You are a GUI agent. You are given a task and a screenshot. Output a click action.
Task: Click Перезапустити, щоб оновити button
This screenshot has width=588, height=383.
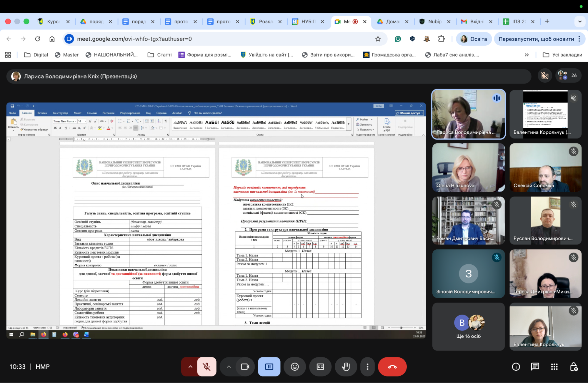(536, 39)
